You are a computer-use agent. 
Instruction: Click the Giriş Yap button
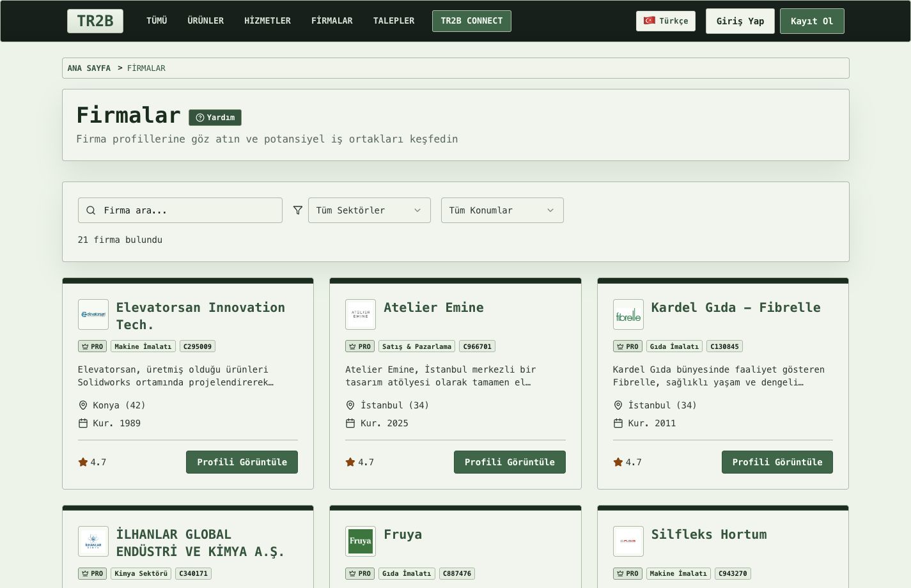[740, 21]
